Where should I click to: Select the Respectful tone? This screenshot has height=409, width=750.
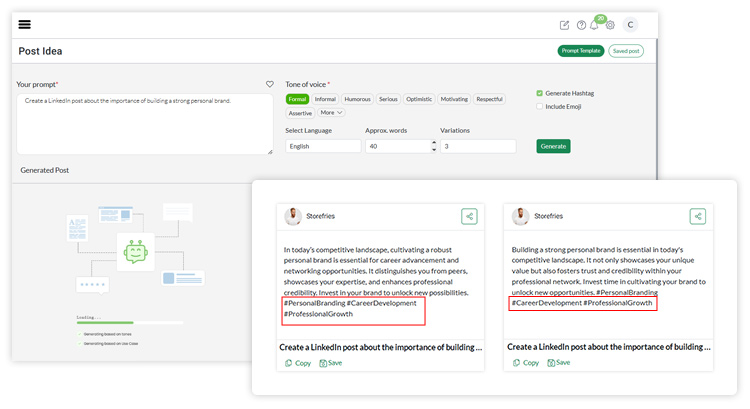pos(489,99)
